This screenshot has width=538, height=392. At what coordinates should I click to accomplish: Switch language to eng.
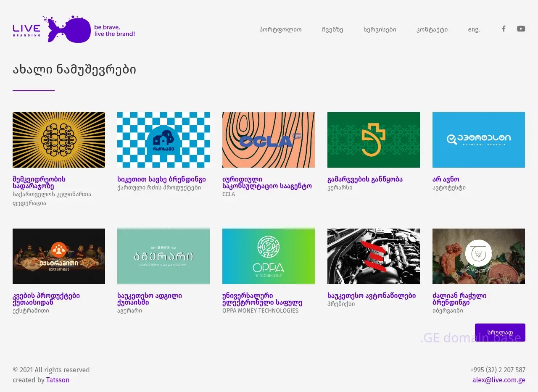pos(474,29)
